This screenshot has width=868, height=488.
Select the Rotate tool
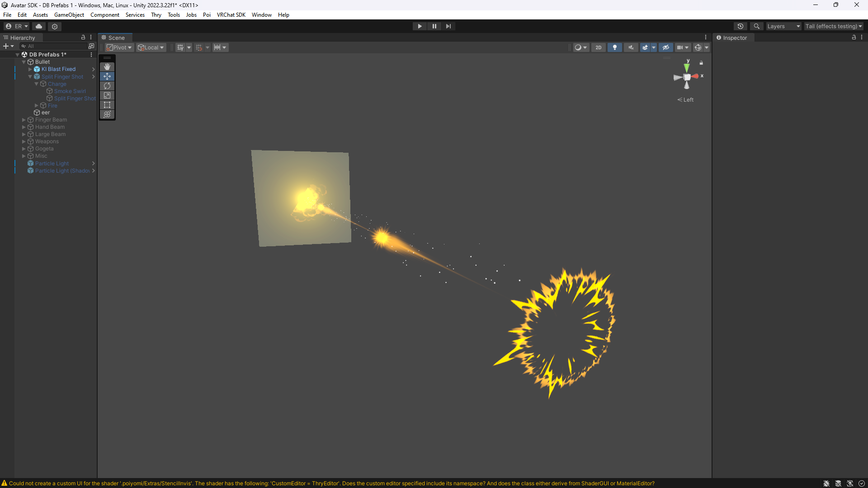pos(107,86)
